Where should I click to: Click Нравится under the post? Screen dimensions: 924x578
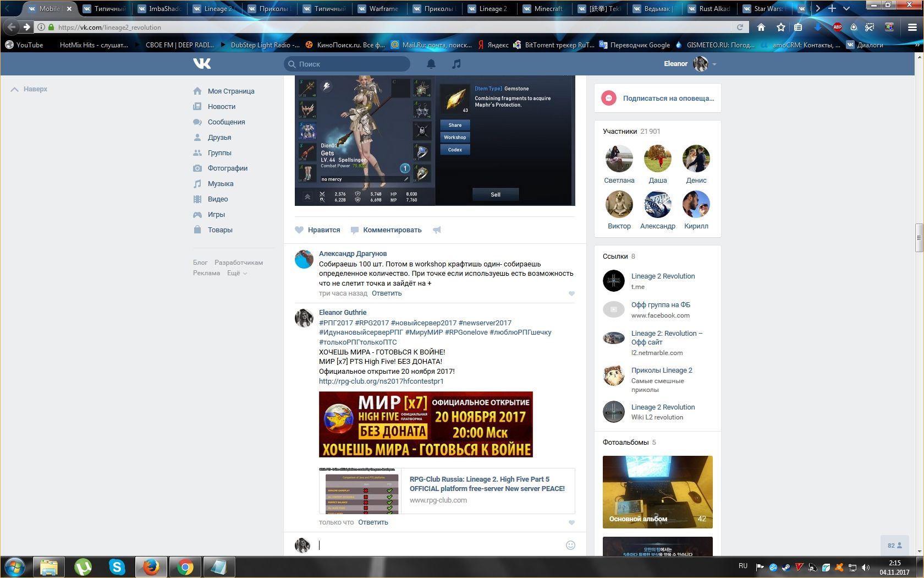tap(318, 230)
